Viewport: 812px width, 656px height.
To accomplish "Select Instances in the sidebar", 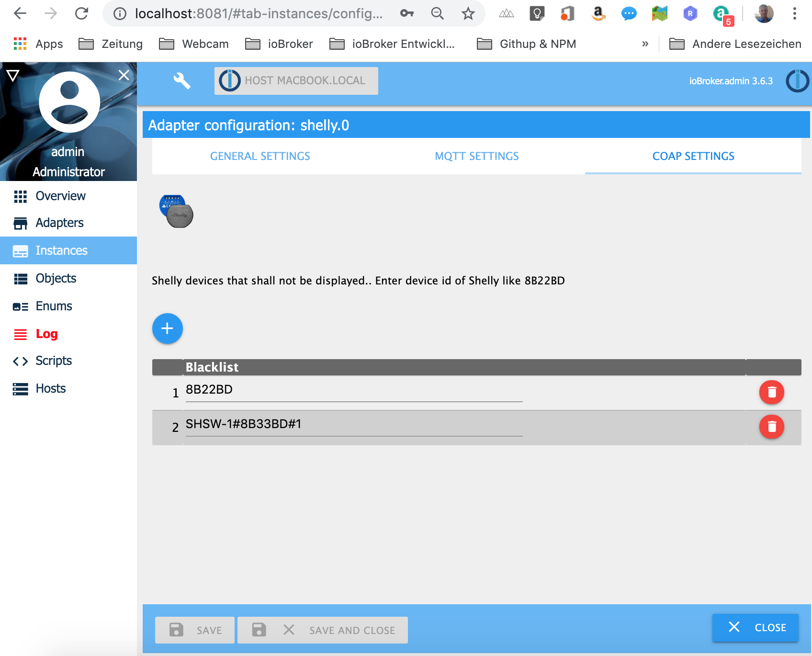I will (68, 250).
